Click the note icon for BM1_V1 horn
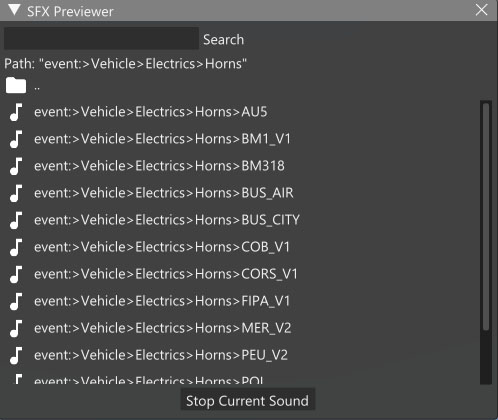The width and height of the screenshot is (498, 420). click(16, 139)
